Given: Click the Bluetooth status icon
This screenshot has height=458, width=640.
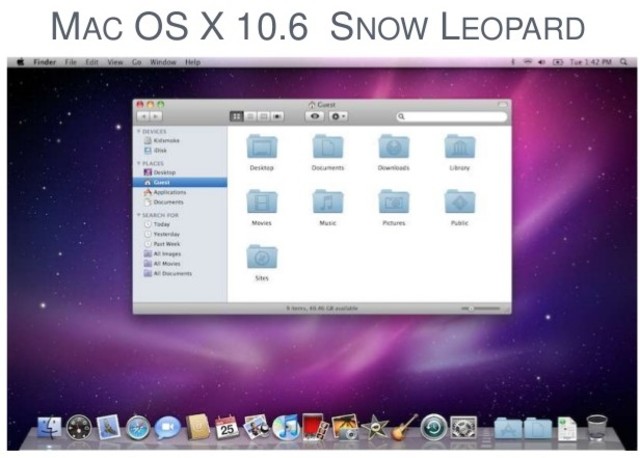Looking at the screenshot, I should point(513,62).
